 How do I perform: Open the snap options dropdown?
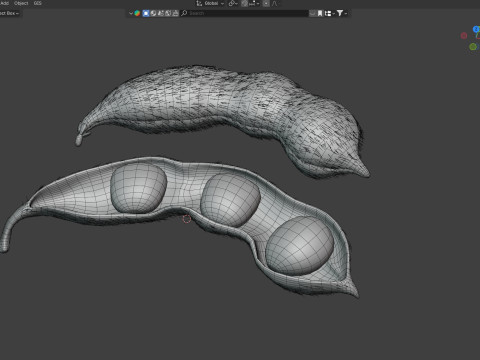pyautogui.click(x=254, y=3)
